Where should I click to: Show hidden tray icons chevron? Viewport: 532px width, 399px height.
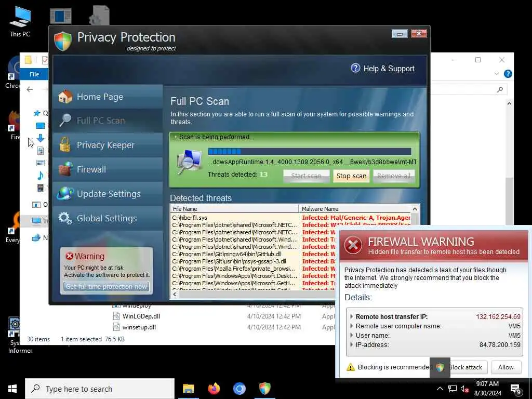pyautogui.click(x=440, y=389)
